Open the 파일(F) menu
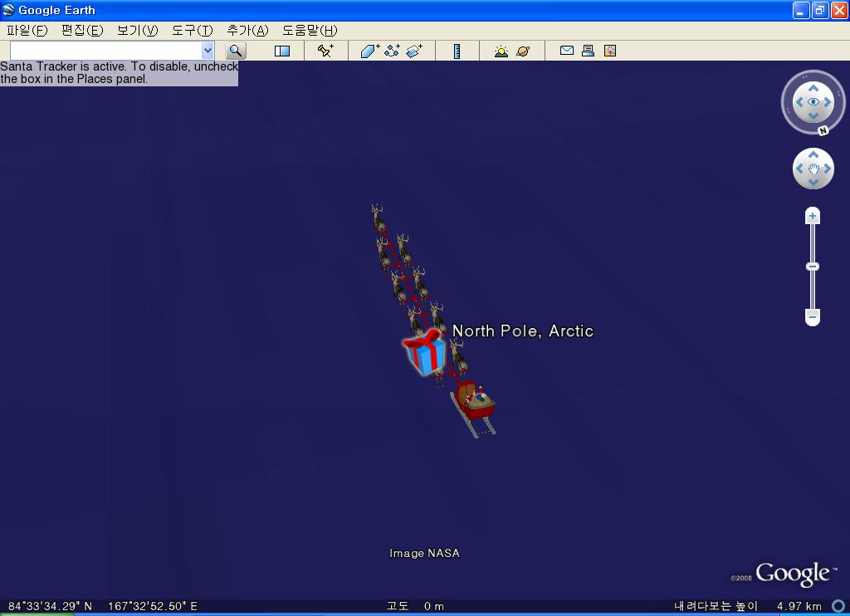This screenshot has height=616, width=850. click(x=27, y=31)
